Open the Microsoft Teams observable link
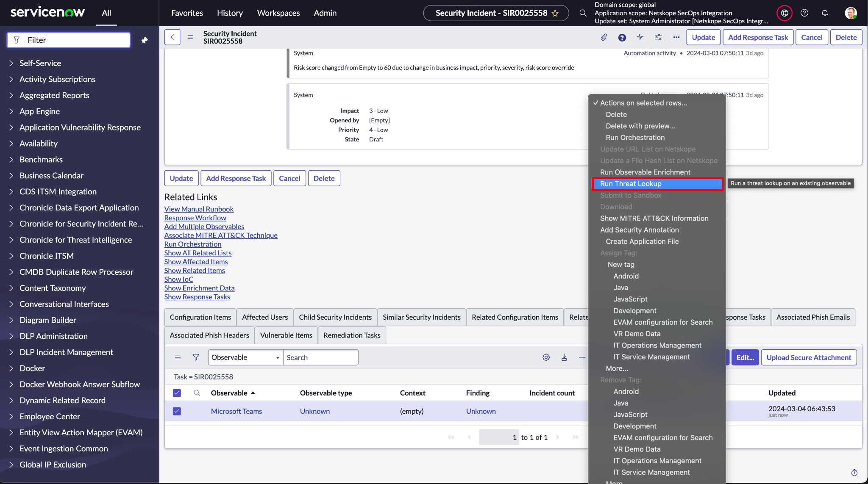Image resolution: width=868 pixels, height=484 pixels. tap(236, 411)
